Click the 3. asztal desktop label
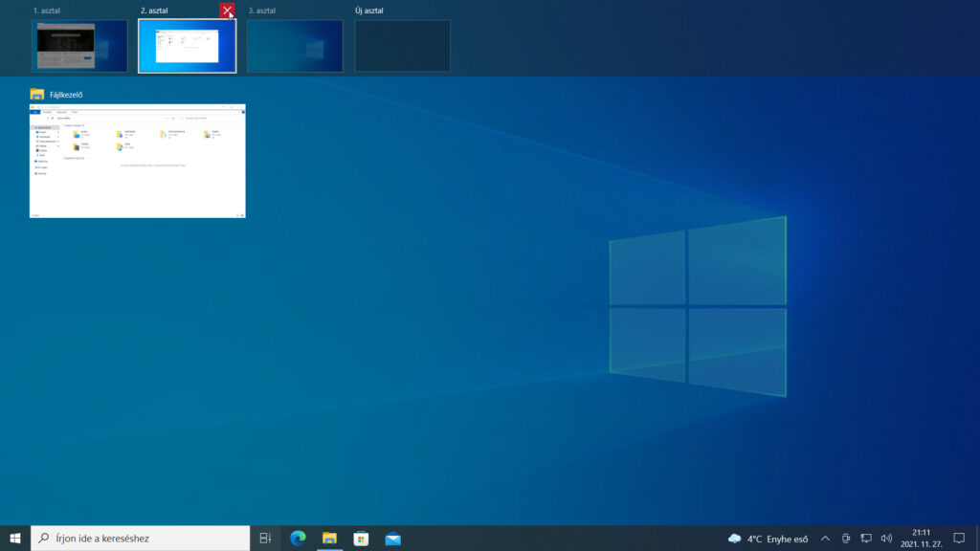 (262, 11)
